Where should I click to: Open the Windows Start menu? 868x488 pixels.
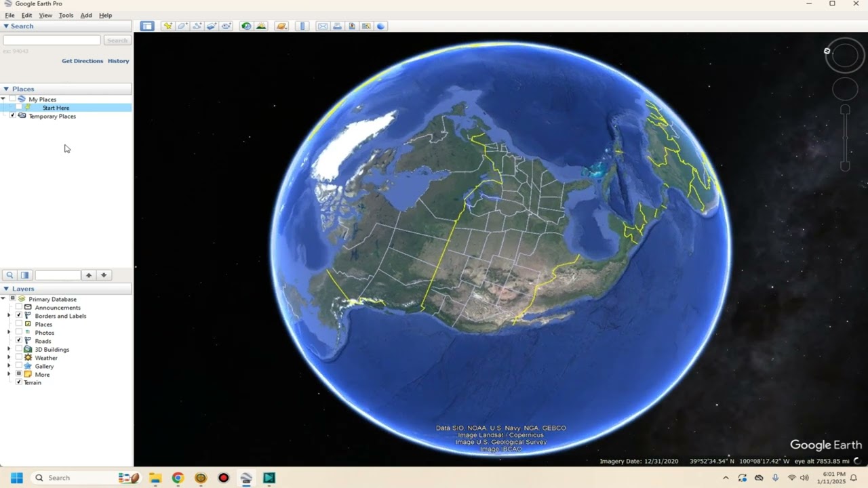tap(16, 478)
